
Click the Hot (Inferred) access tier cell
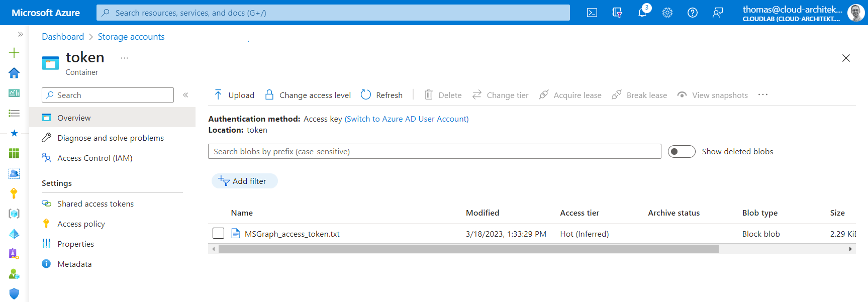coord(585,234)
